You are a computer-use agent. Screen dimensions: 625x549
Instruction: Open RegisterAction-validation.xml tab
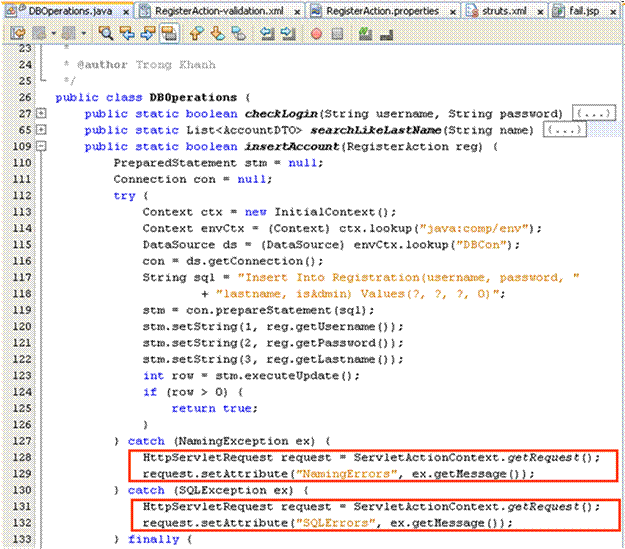point(219,11)
